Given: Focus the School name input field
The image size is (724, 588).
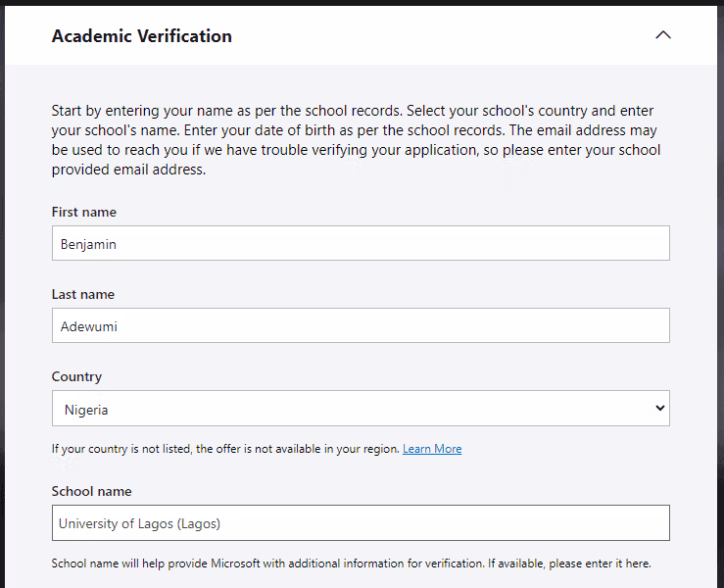Looking at the screenshot, I should tap(361, 523).
